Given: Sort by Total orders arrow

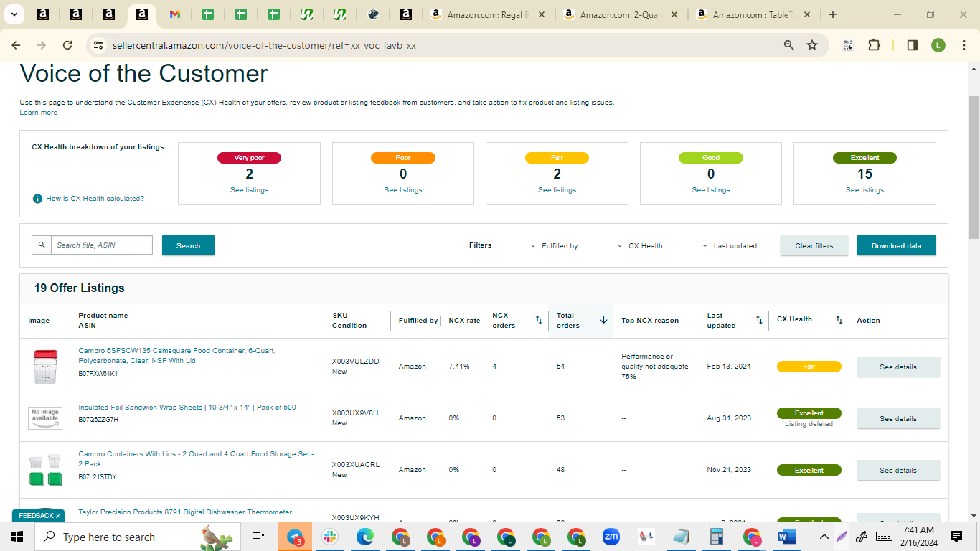Looking at the screenshot, I should [603, 320].
